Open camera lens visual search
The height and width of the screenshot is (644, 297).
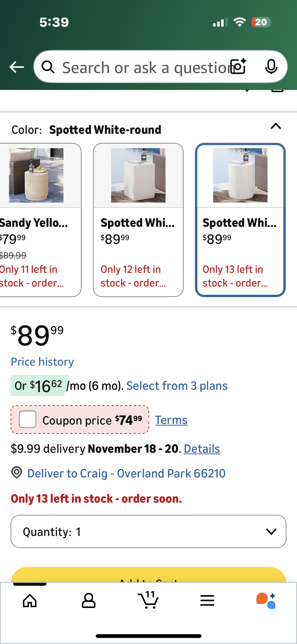click(x=238, y=67)
